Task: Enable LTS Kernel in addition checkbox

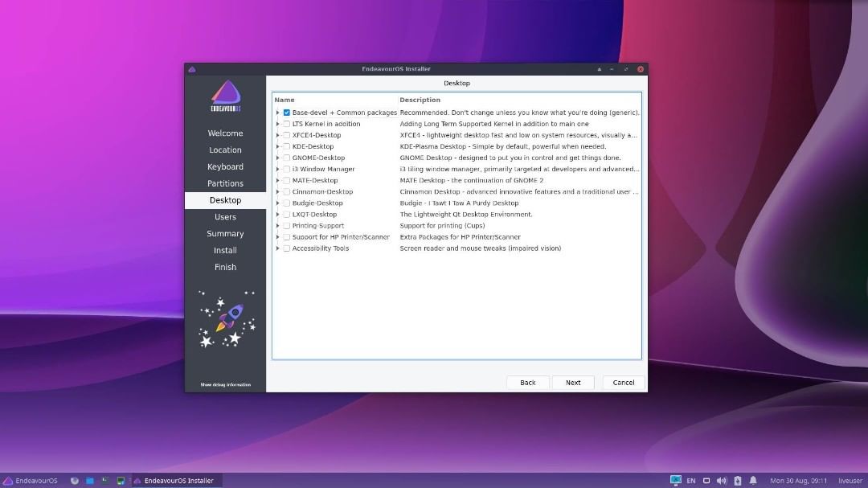Action: [x=287, y=124]
